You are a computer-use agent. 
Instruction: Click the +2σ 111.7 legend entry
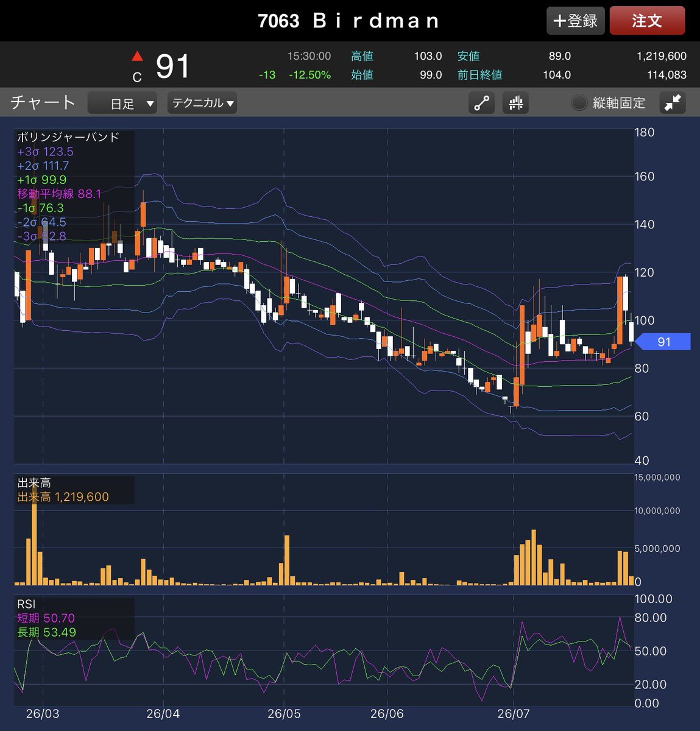click(x=43, y=166)
